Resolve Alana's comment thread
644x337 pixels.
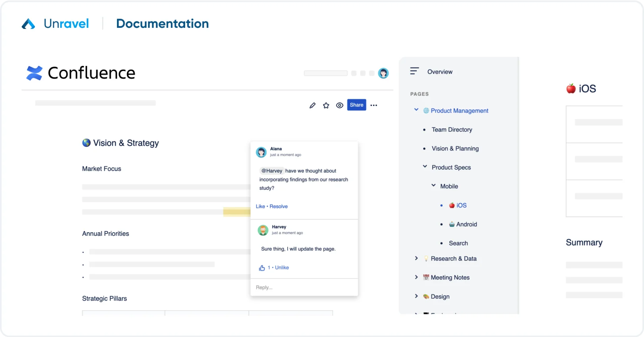coord(278,206)
